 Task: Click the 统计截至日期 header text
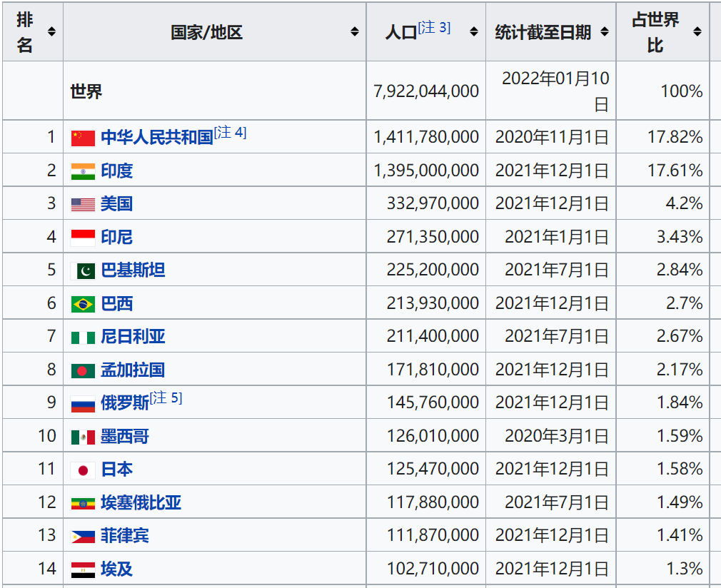(543, 32)
